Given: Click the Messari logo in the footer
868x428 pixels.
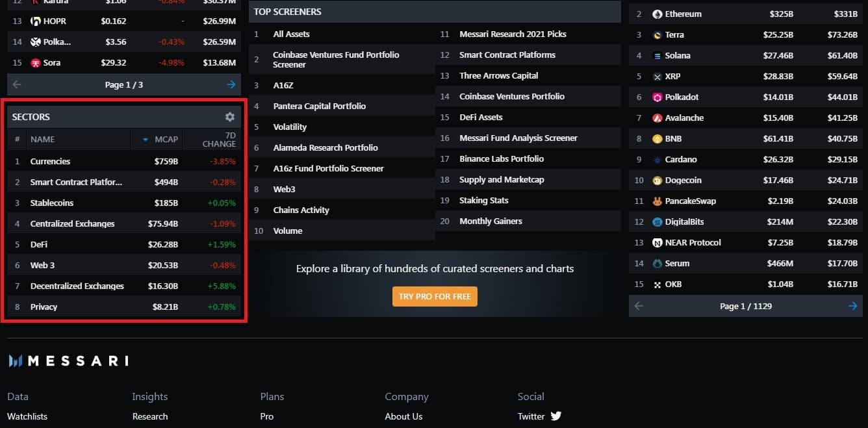Looking at the screenshot, I should [68, 360].
